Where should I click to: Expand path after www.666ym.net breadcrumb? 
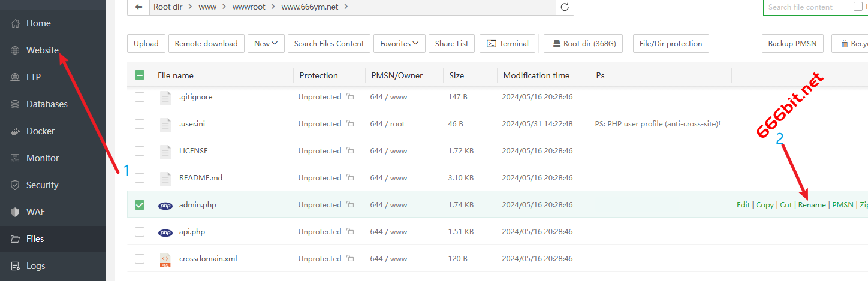(x=346, y=7)
